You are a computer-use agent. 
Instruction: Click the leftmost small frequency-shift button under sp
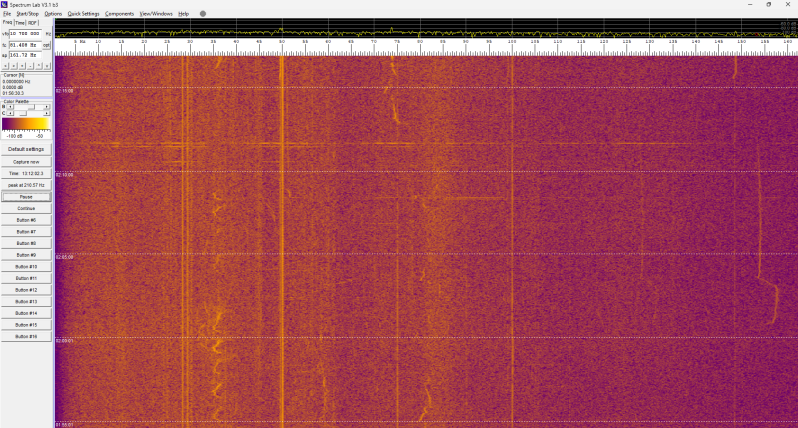[5, 66]
